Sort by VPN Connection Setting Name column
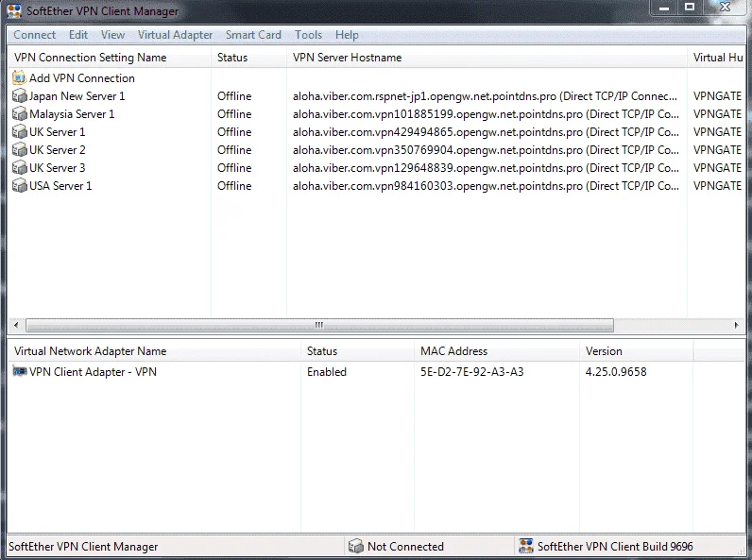 click(x=110, y=58)
